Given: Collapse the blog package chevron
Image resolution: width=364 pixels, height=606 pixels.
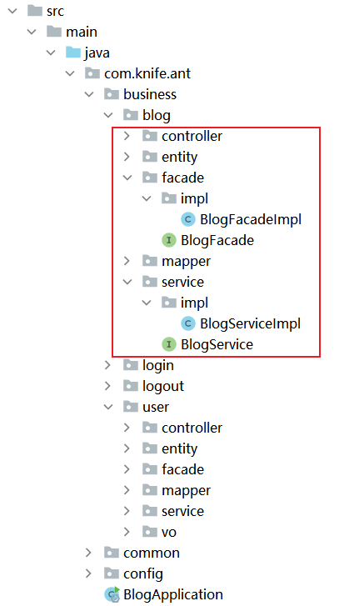Looking at the screenshot, I should tap(108, 115).
